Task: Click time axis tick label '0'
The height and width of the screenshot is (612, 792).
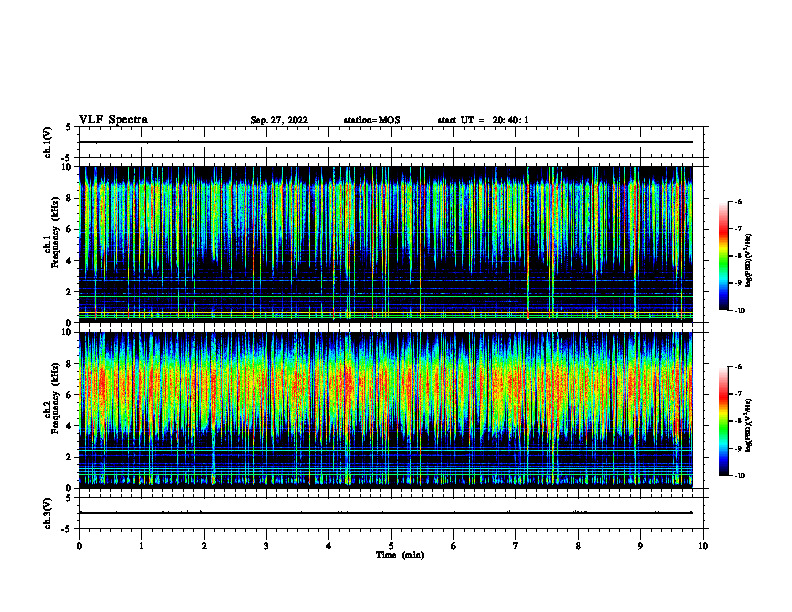Action: 79,546
